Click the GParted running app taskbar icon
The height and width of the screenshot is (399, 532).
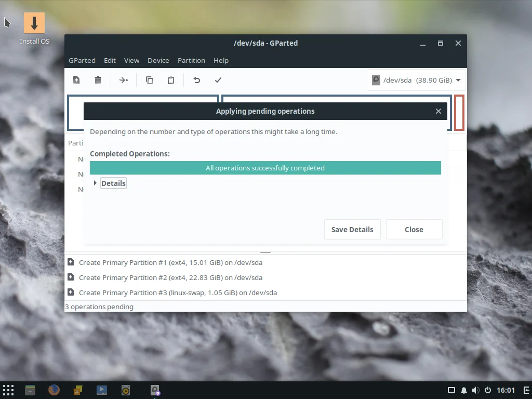[155, 390]
